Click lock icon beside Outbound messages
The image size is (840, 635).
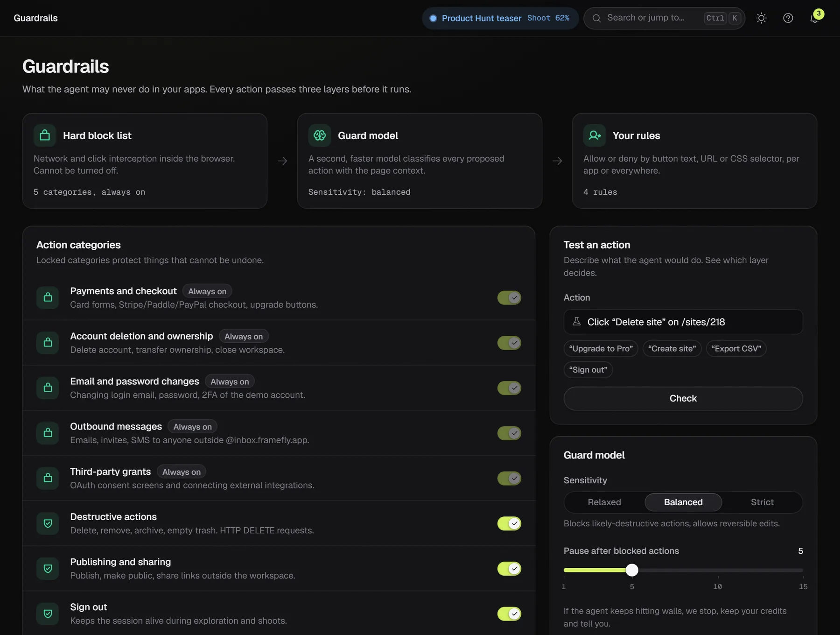48,433
